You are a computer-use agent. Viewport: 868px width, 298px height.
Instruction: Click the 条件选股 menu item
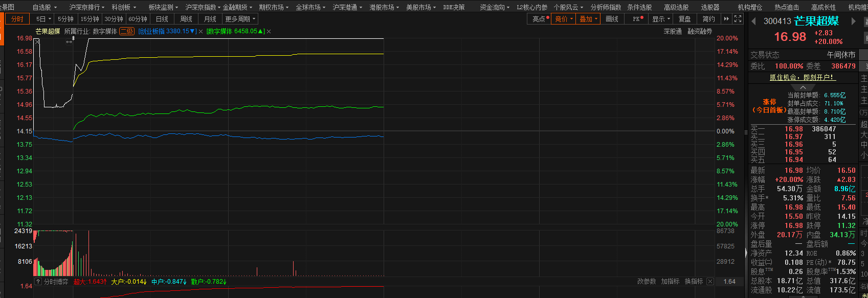tap(639, 7)
